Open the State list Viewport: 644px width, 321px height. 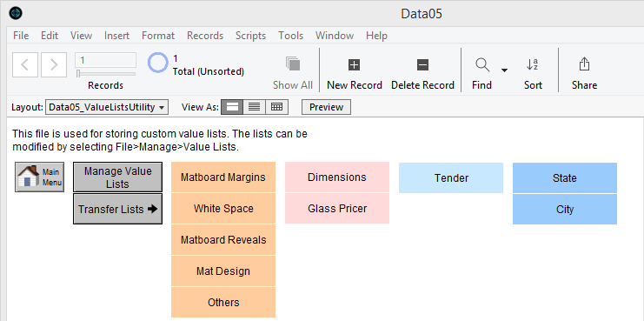coord(565,178)
